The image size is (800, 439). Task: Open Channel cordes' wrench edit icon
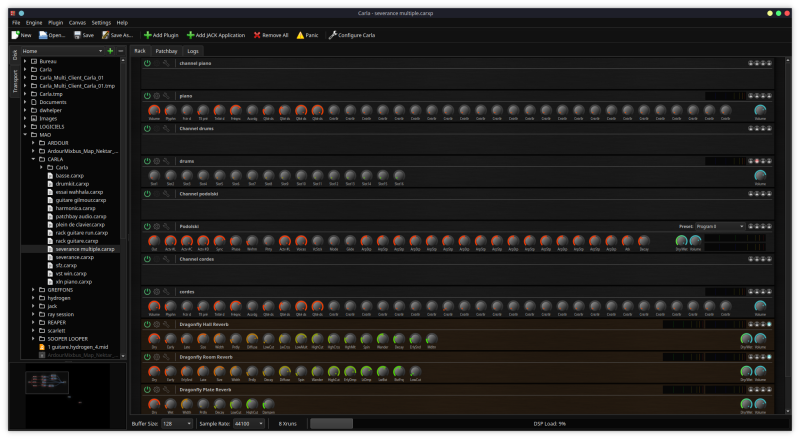166,259
